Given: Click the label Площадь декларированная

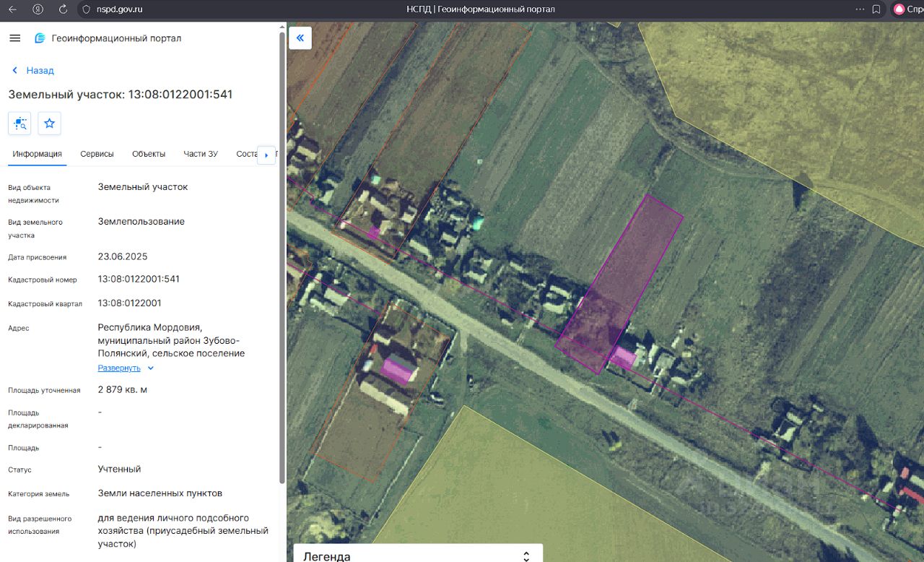Looking at the screenshot, I should (x=38, y=419).
